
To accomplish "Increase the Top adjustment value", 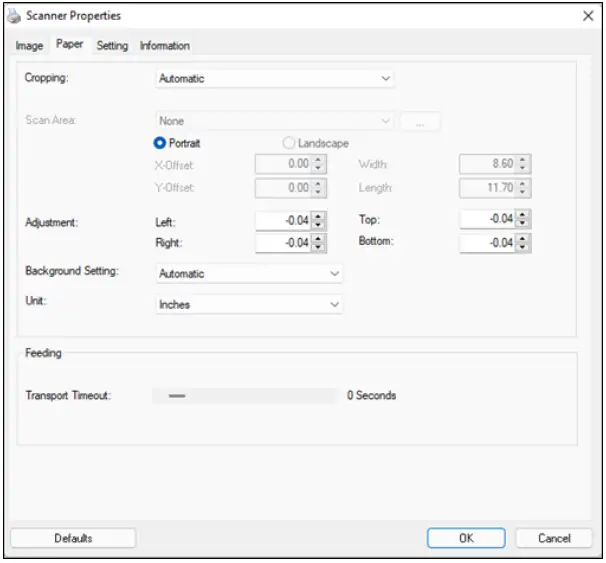I will 522,214.
